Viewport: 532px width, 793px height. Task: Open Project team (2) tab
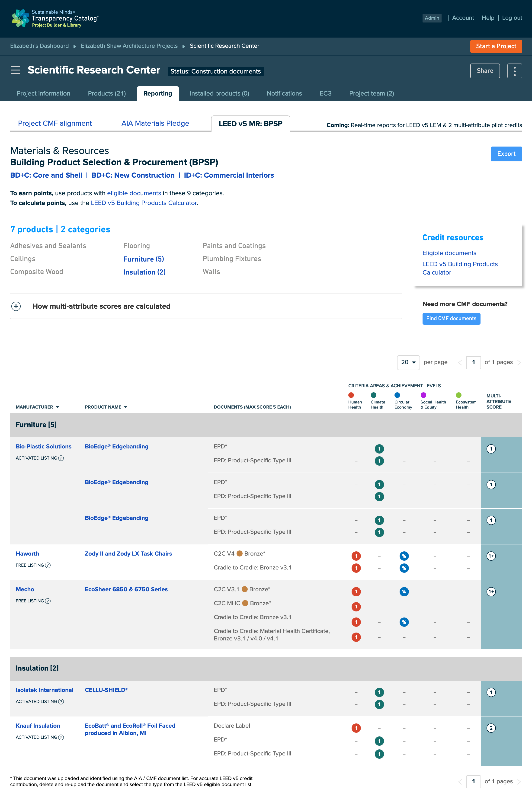click(x=372, y=93)
